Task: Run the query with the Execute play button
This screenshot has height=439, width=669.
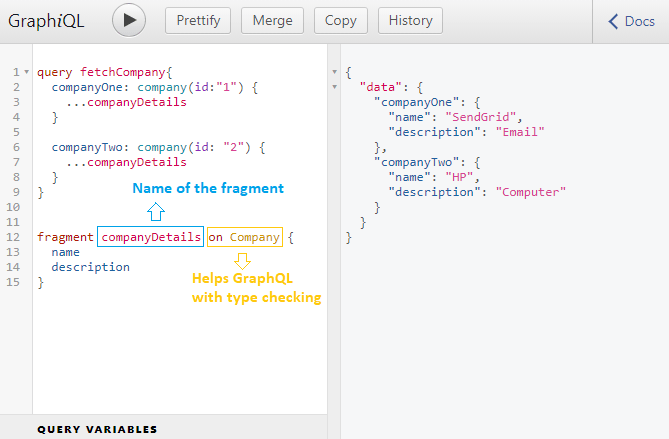Action: [129, 20]
